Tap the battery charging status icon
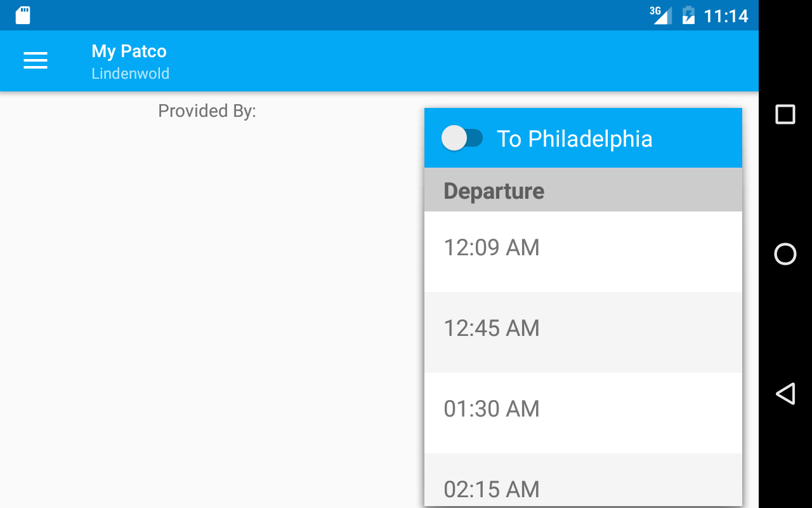This screenshot has height=508, width=812. pyautogui.click(x=688, y=15)
